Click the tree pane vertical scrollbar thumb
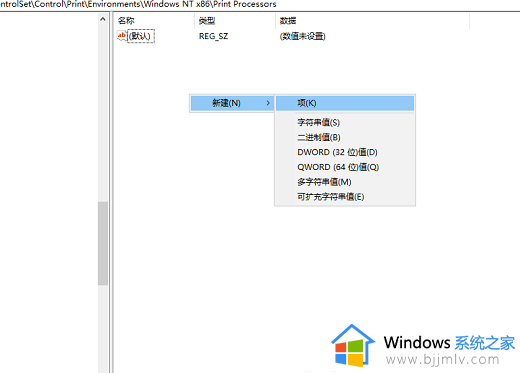 [x=103, y=243]
